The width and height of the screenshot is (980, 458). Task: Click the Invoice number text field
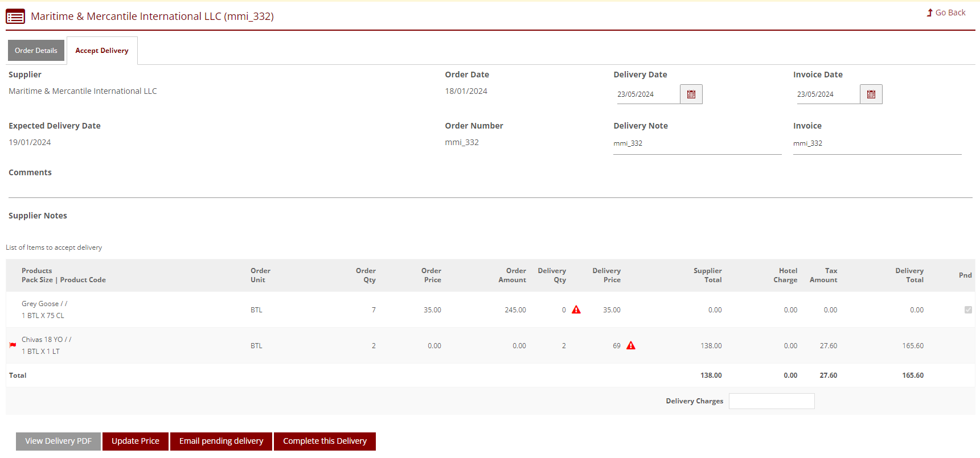tap(876, 143)
